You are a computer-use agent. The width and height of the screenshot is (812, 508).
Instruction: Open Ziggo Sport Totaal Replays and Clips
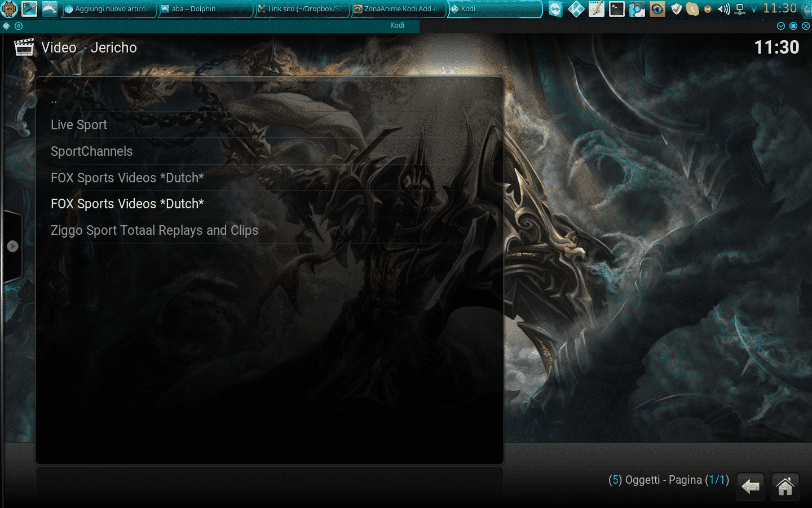point(269,230)
